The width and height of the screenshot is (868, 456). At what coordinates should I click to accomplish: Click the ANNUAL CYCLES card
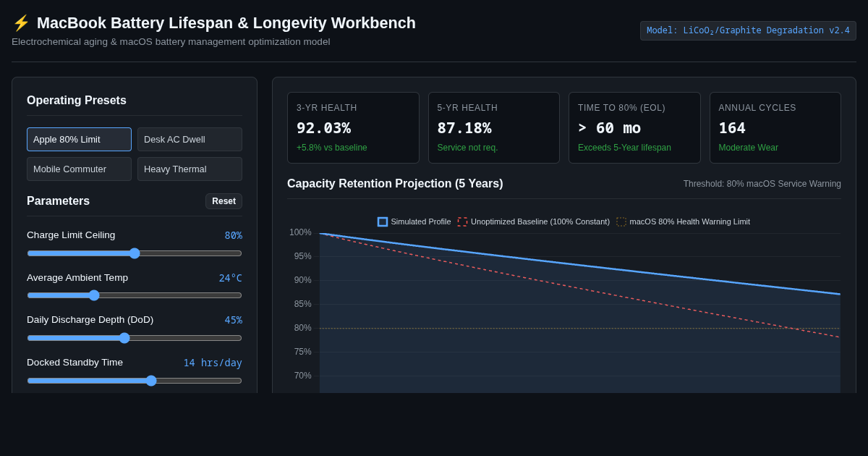click(775, 127)
